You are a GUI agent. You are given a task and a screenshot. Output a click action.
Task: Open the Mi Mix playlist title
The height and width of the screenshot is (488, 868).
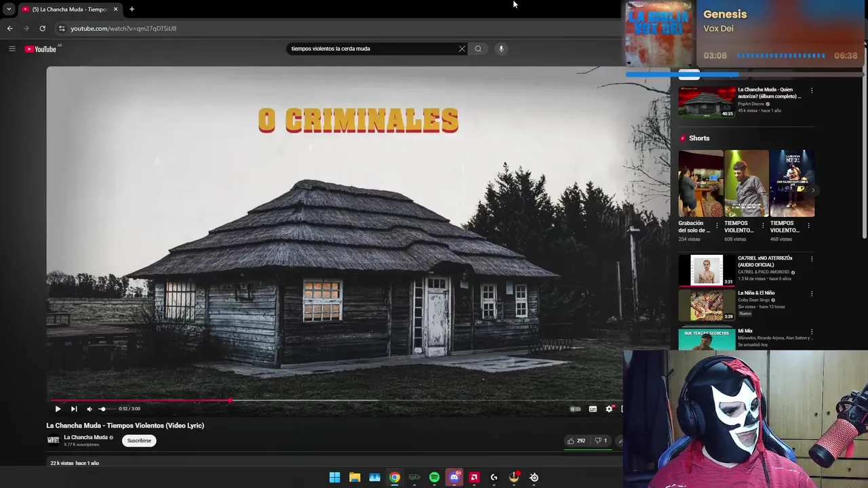745,331
